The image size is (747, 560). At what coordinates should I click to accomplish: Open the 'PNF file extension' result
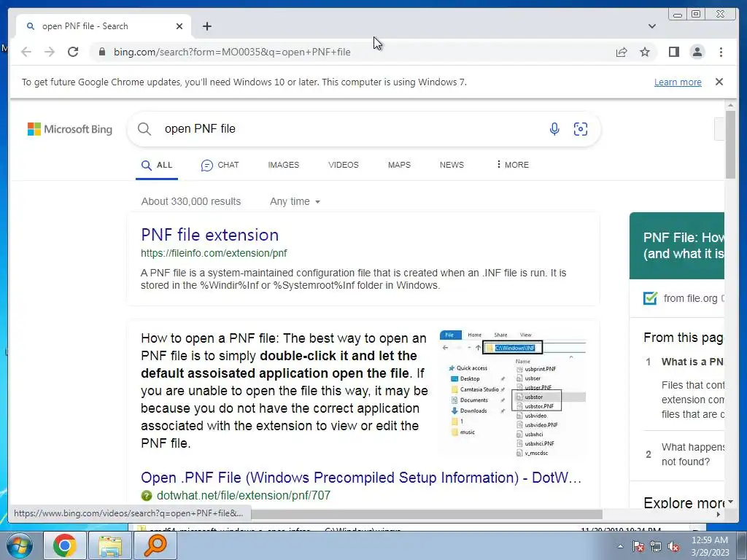209,235
